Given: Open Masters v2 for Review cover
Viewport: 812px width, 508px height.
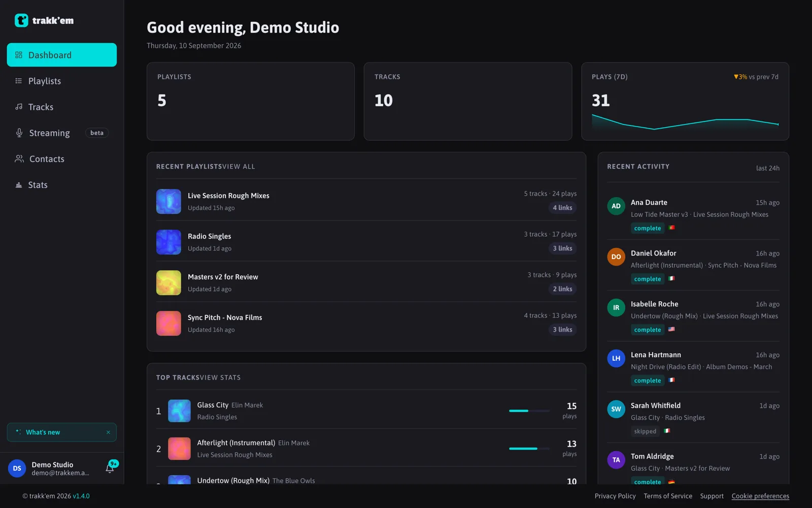Looking at the screenshot, I should (168, 282).
